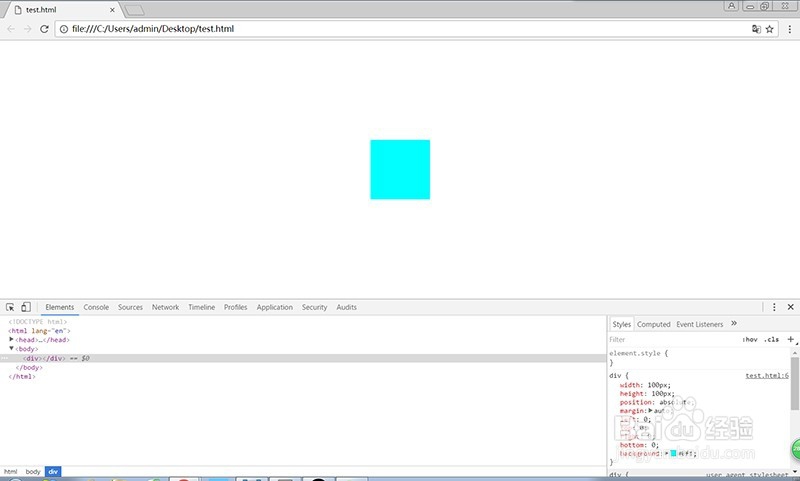
Task: Open the Security tab
Action: tap(314, 307)
